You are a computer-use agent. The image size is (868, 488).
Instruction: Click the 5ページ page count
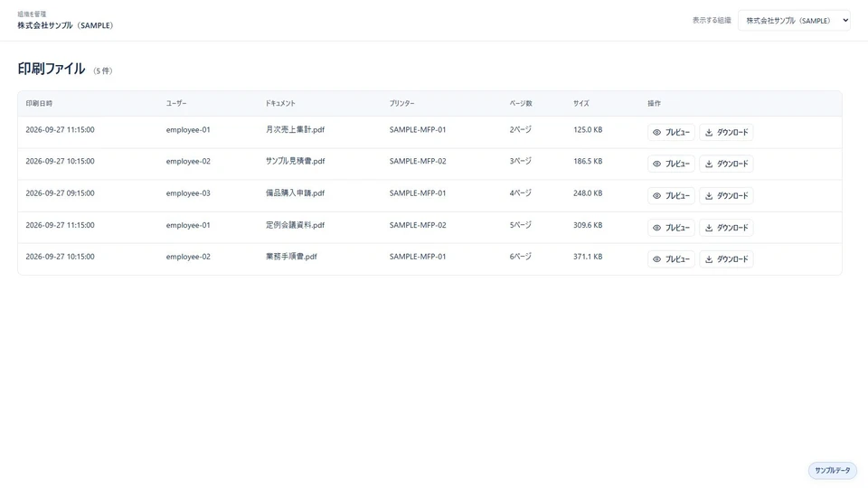(x=521, y=225)
